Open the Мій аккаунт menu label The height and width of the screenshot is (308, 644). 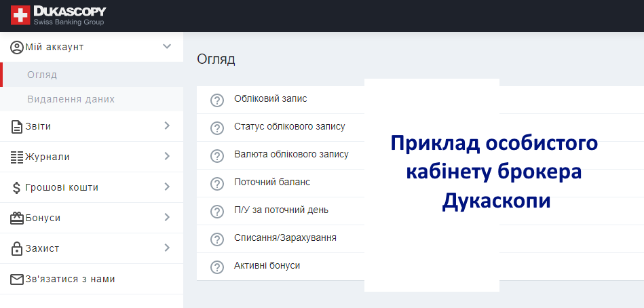(54, 47)
